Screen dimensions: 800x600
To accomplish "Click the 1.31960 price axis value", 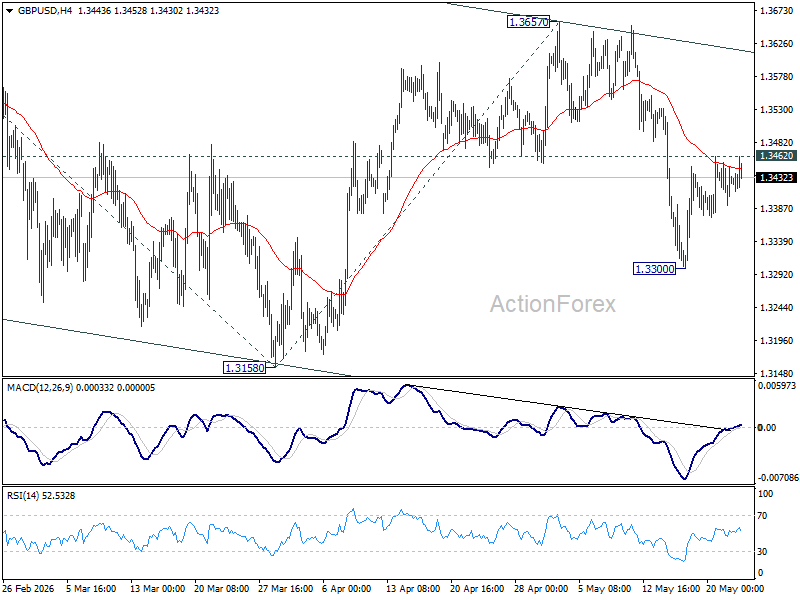I will [777, 340].
